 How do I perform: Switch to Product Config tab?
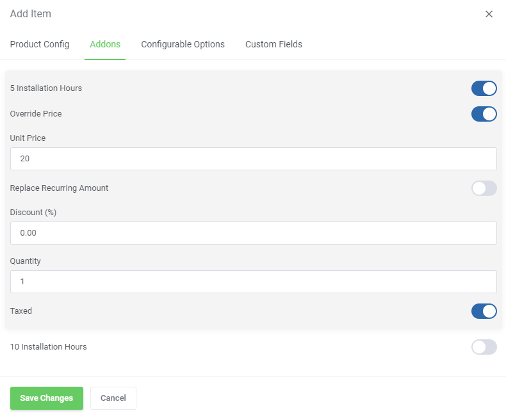40,44
